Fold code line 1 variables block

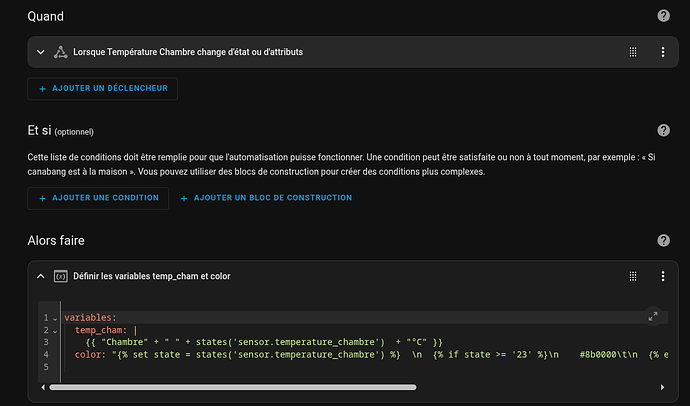pyautogui.click(x=55, y=318)
